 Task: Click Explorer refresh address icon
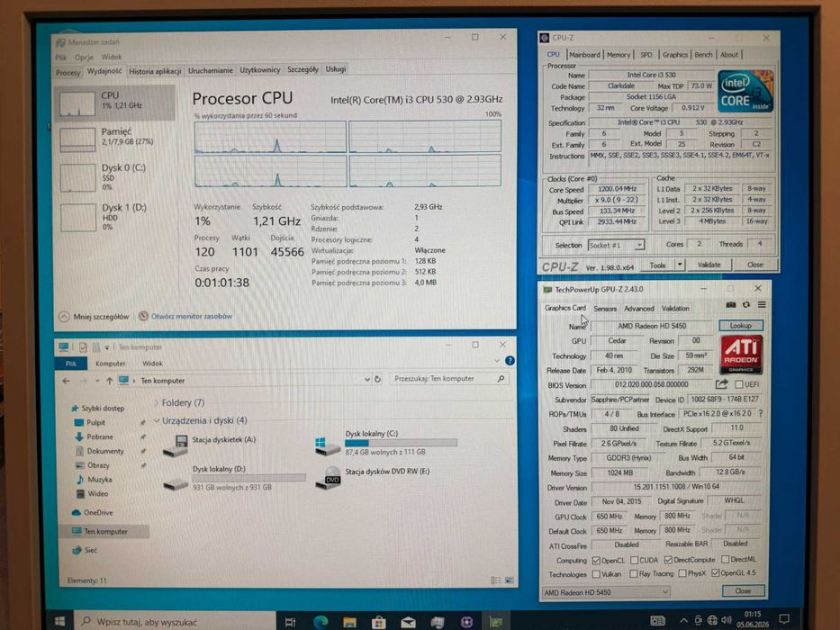pos(377,379)
